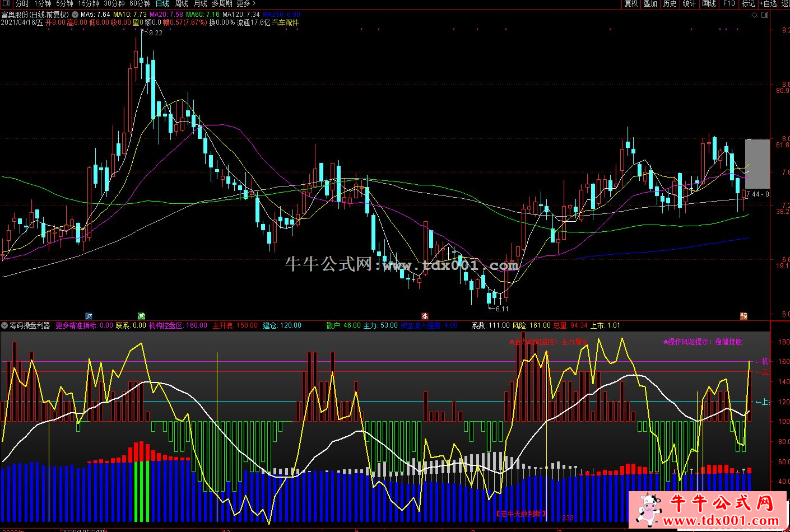Image resolution: width=790 pixels, height=532 pixels.
Task: Open the F10 company info button
Action: click(729, 3)
